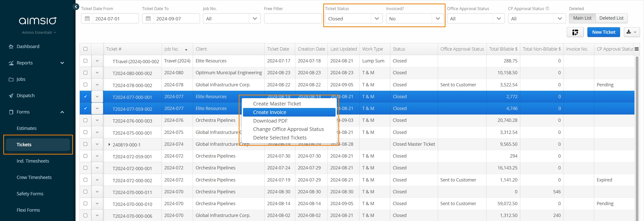This screenshot has height=221, width=644.
Task: Choose Create Master Ticket from context menu
Action: point(289,104)
